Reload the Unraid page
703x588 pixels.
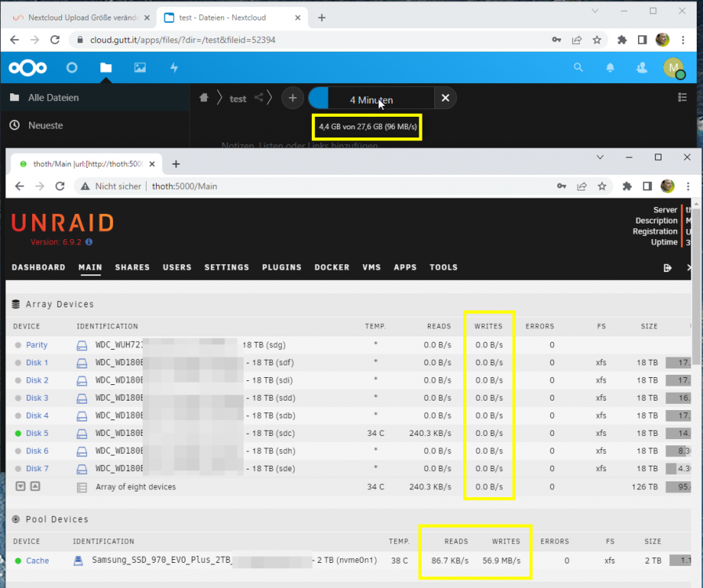[x=60, y=186]
